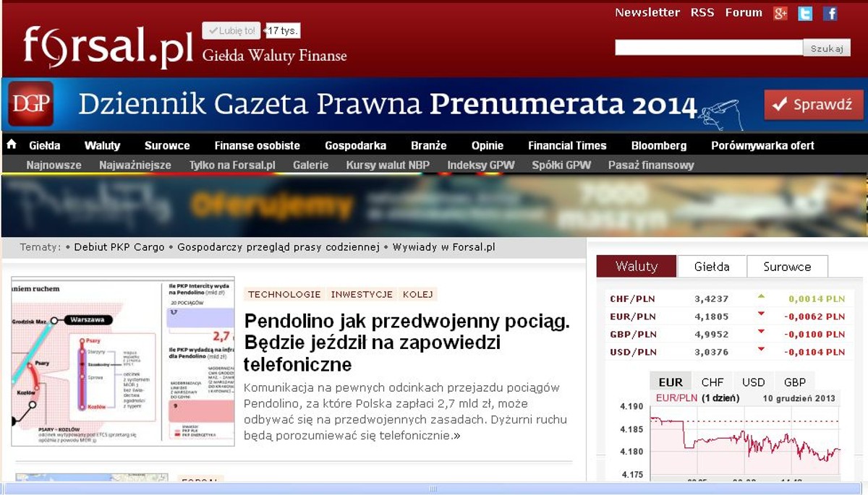
Task: Click the INWESTYCJE article tag
Action: point(362,294)
